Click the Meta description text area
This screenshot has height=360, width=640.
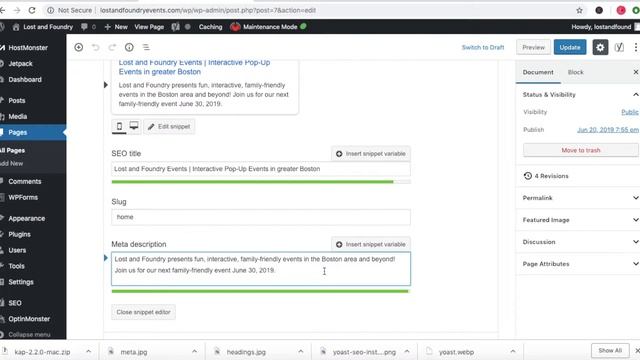(261, 269)
